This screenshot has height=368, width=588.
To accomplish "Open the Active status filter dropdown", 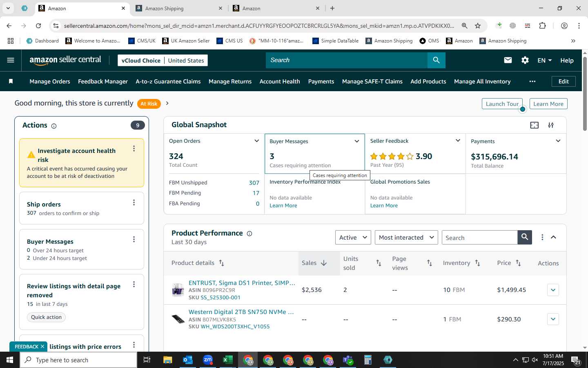I will [x=353, y=237].
